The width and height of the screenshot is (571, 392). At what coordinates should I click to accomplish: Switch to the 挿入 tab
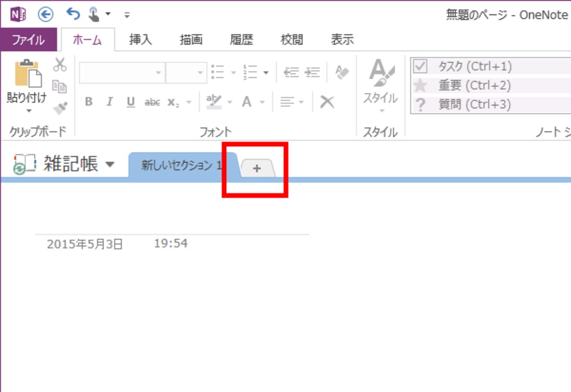(141, 40)
